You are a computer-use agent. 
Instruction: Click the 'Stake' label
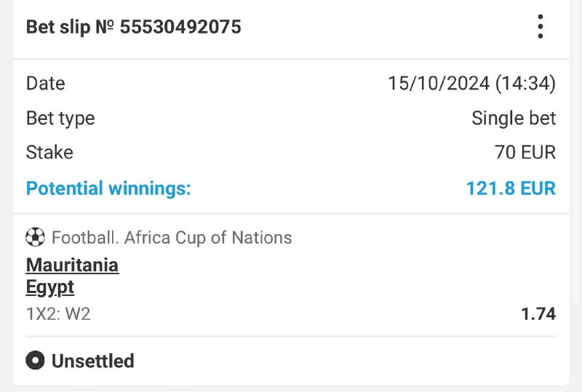[49, 153]
